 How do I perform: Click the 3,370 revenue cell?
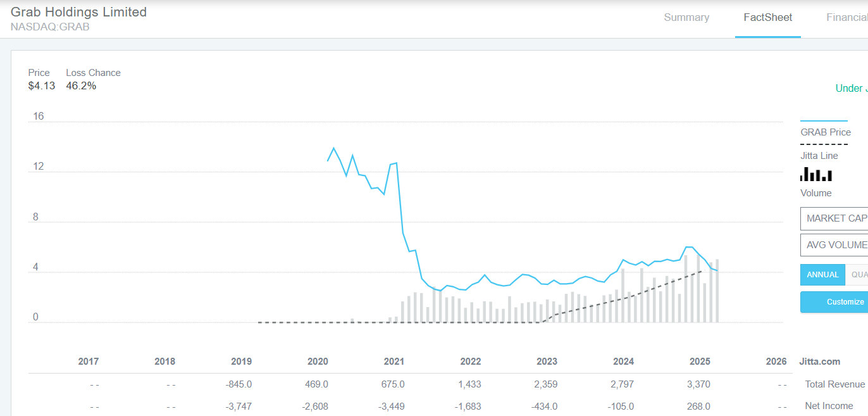[700, 384]
